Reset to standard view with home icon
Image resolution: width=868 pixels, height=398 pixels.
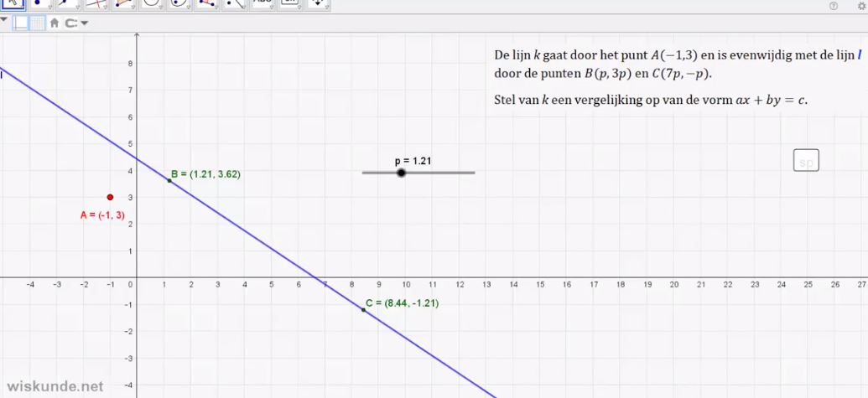coord(54,23)
